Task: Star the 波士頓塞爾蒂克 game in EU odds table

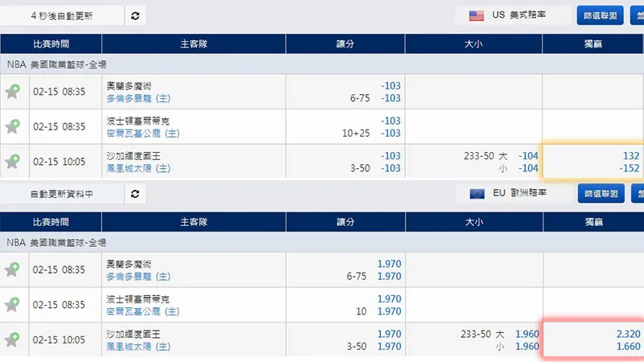Action: (x=12, y=305)
